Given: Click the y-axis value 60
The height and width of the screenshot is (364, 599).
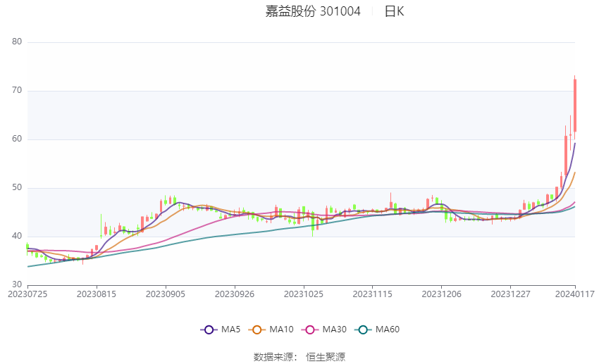Looking at the screenshot, I should coord(17,139).
